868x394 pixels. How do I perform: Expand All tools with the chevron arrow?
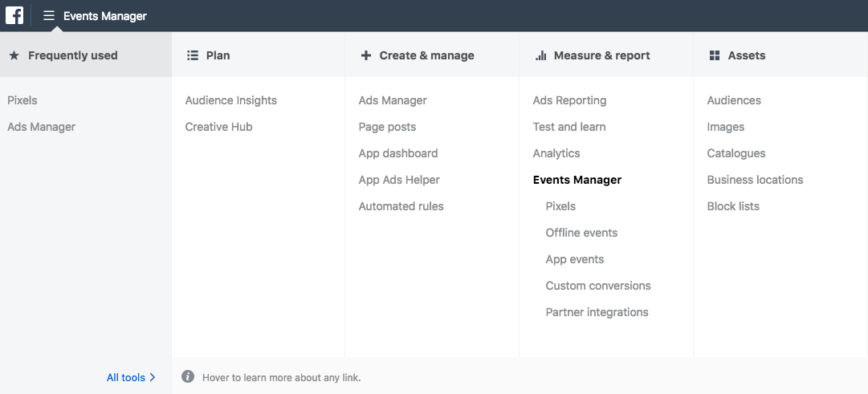coord(153,377)
